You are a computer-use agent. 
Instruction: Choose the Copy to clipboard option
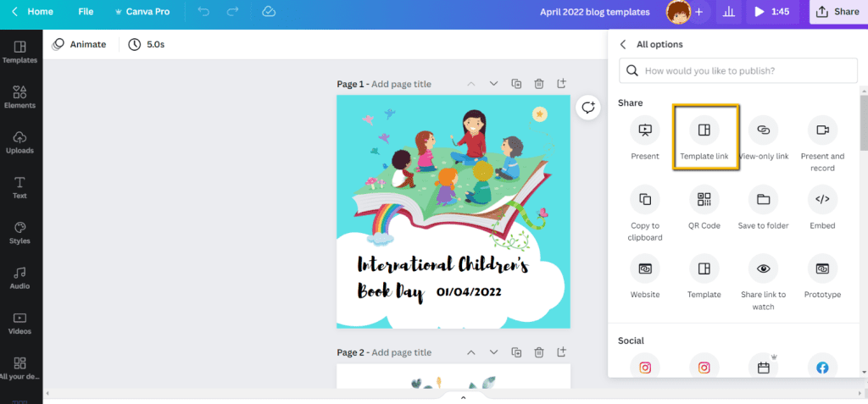(x=645, y=213)
